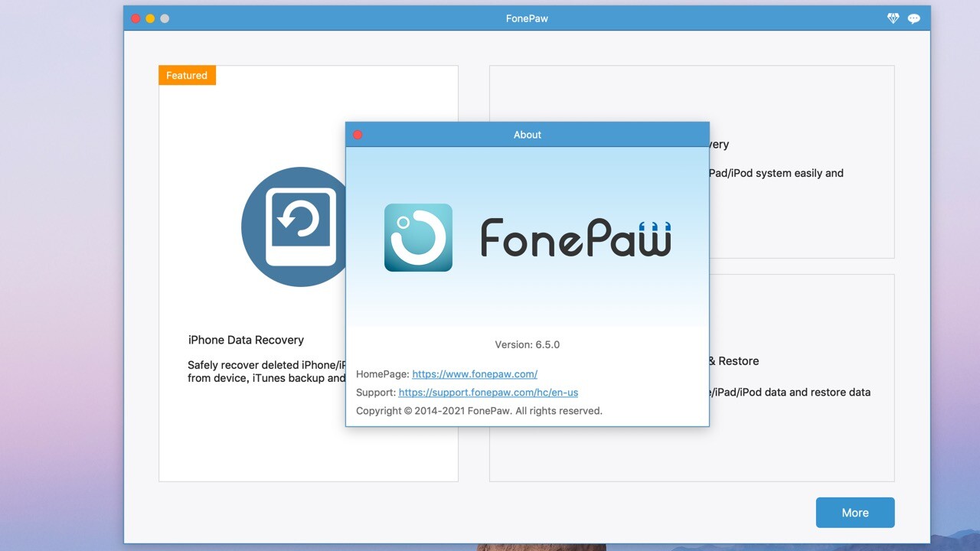Screen dimensions: 980x551
Task: Close the About dialog
Action: pyautogui.click(x=358, y=135)
